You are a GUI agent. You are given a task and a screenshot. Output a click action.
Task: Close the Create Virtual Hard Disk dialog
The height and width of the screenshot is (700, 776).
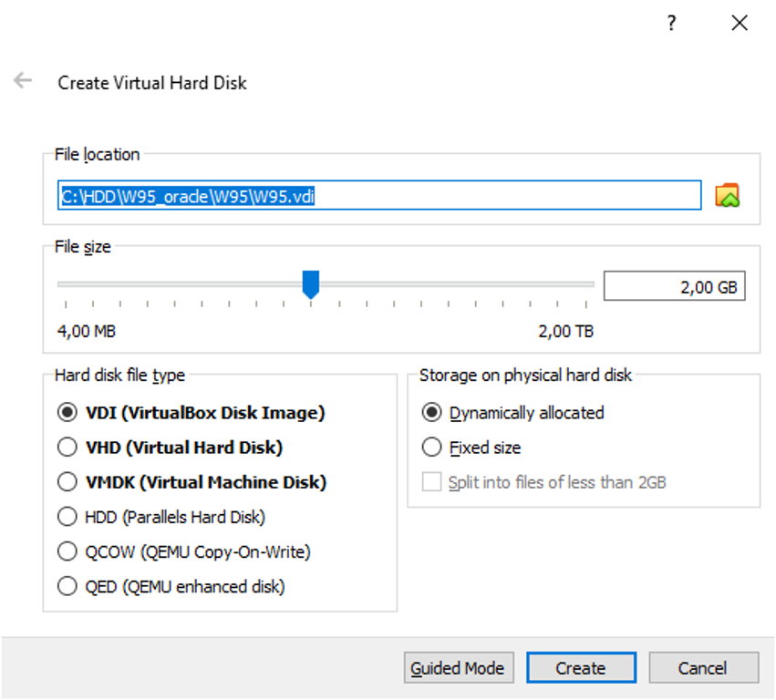tap(740, 24)
